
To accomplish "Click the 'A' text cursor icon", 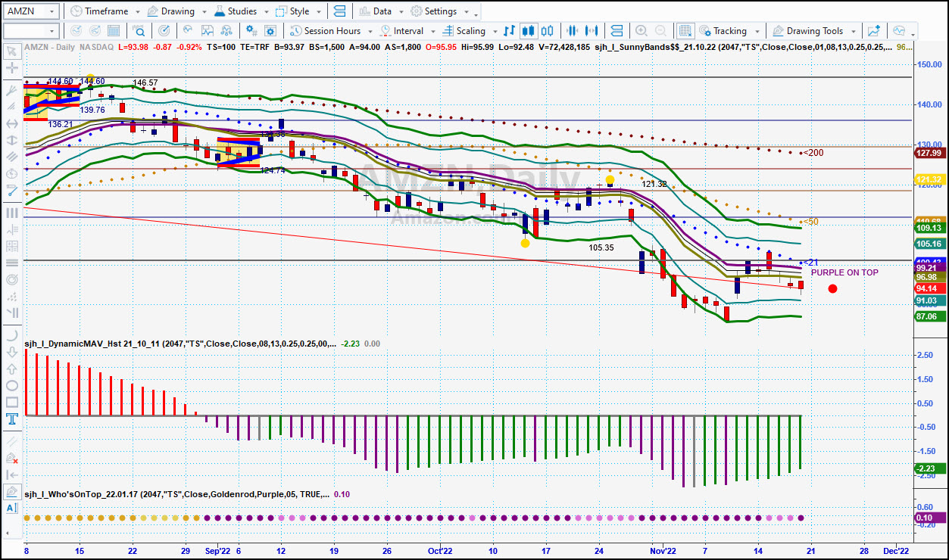I will coord(12,508).
